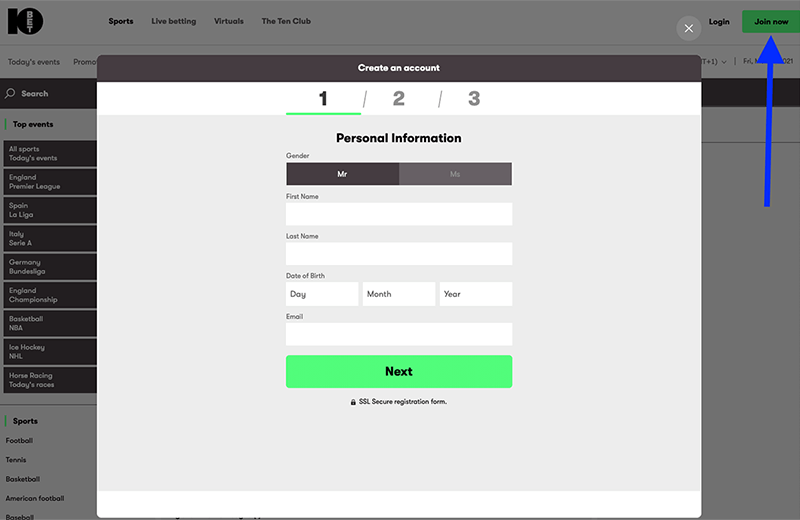Open the Day dropdown for birth date
This screenshot has height=520, width=800.
pyautogui.click(x=321, y=294)
